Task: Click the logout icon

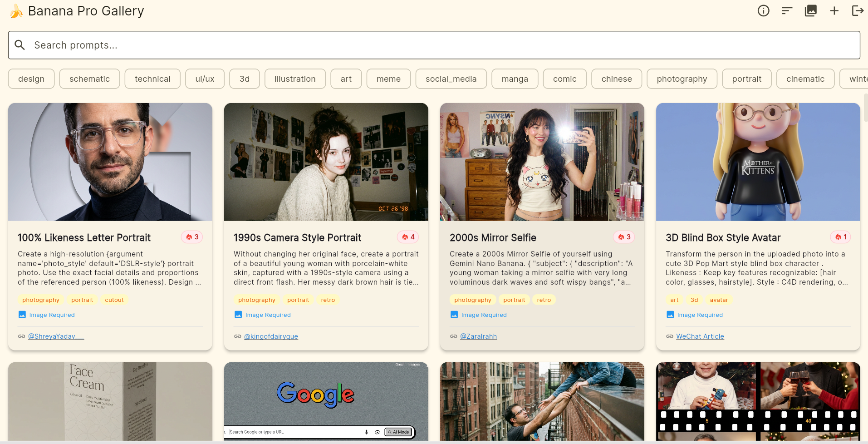Action: pyautogui.click(x=858, y=11)
